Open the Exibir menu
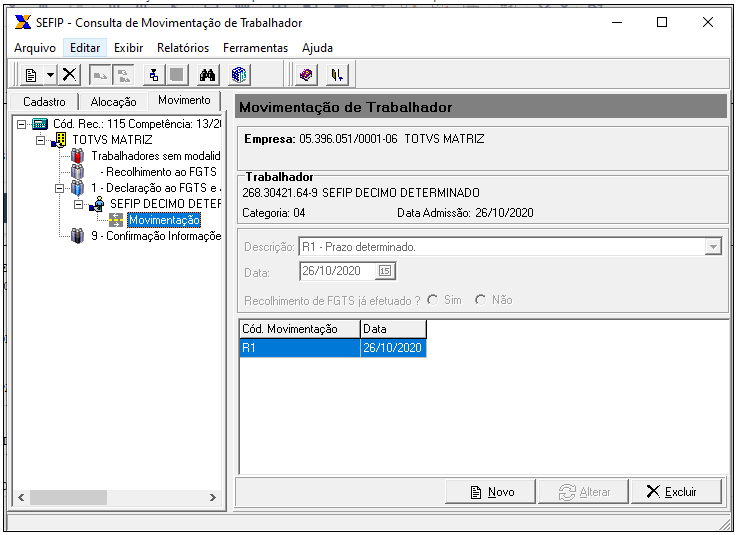 pyautogui.click(x=128, y=48)
